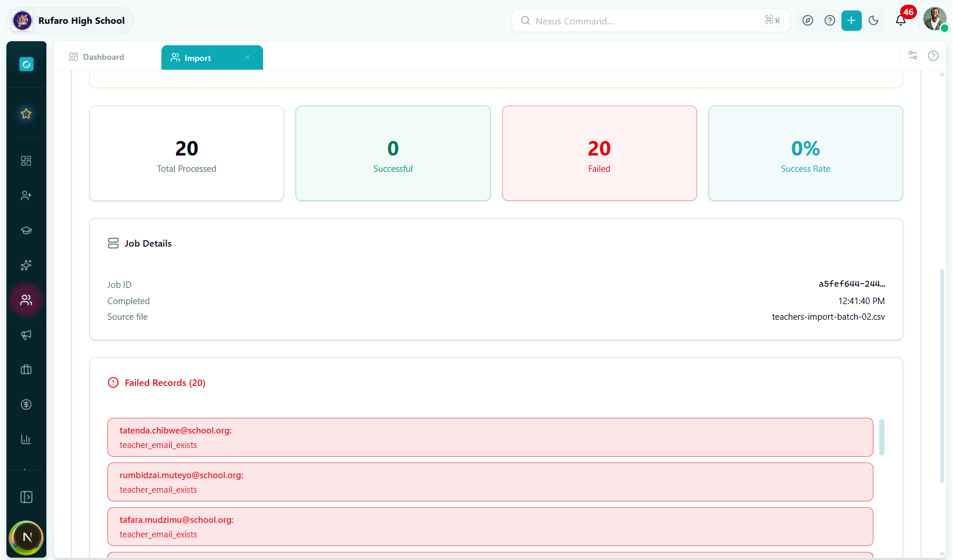The image size is (953, 560).
Task: Click the Job Details server icon
Action: (113, 243)
